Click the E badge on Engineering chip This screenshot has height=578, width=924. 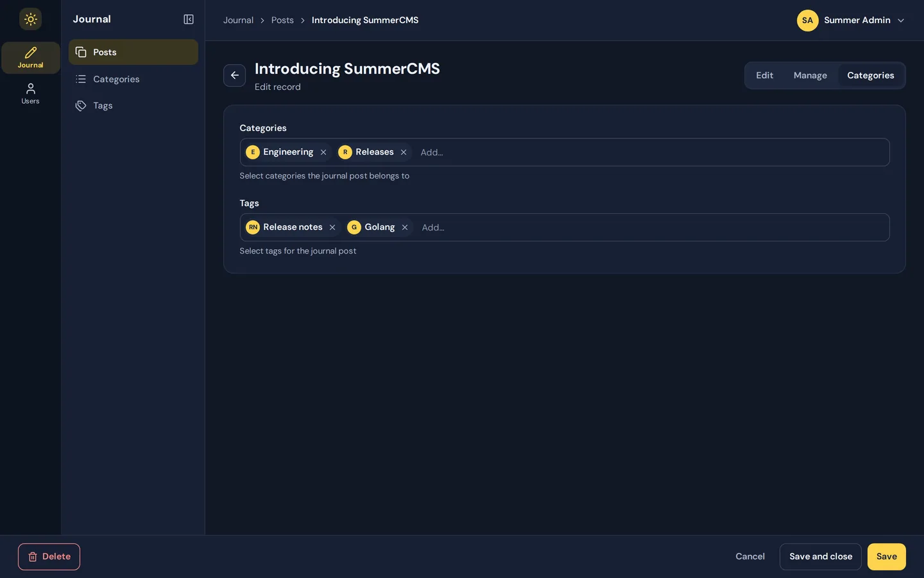point(253,152)
